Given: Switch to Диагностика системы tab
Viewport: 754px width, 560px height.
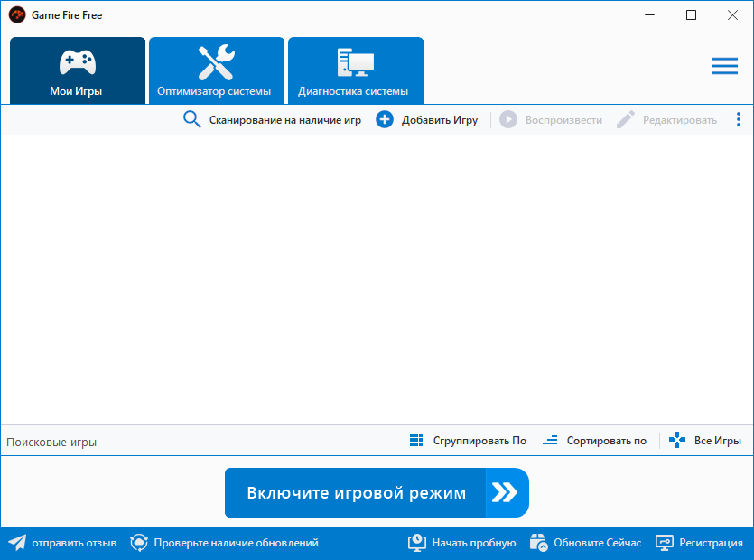Looking at the screenshot, I should [x=356, y=70].
